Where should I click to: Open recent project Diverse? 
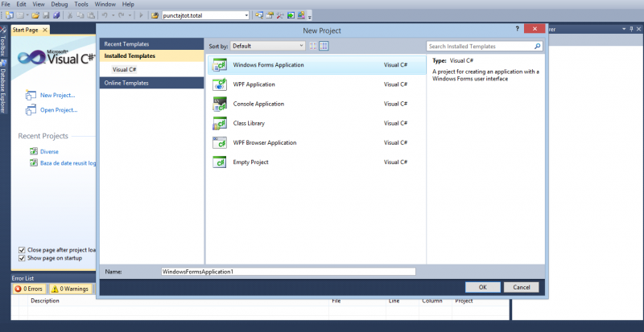(49, 151)
